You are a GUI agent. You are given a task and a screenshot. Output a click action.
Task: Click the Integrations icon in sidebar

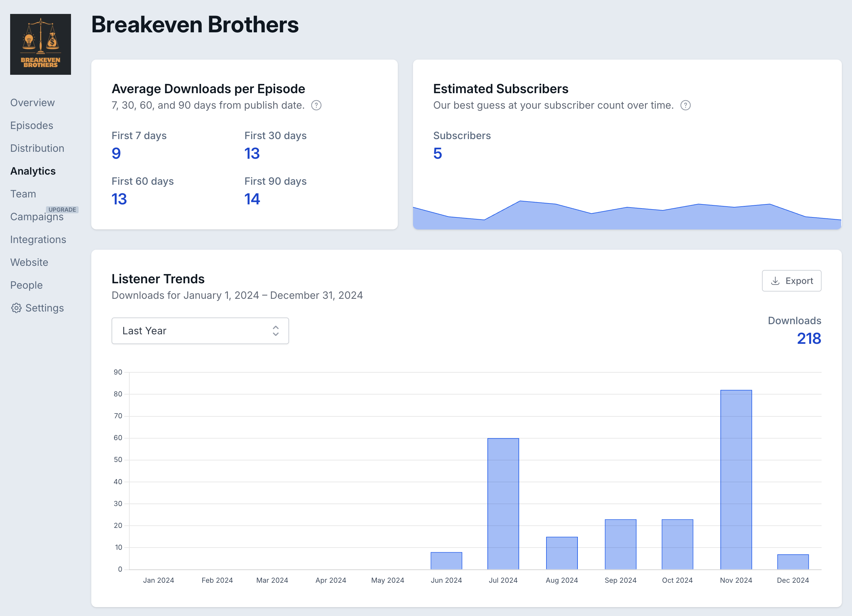tap(38, 239)
